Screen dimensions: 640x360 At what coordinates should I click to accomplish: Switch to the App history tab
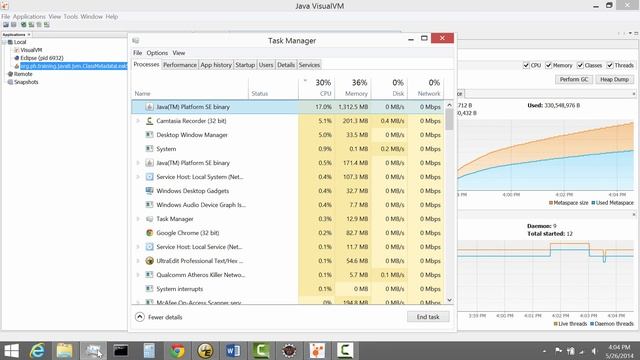[x=216, y=65]
